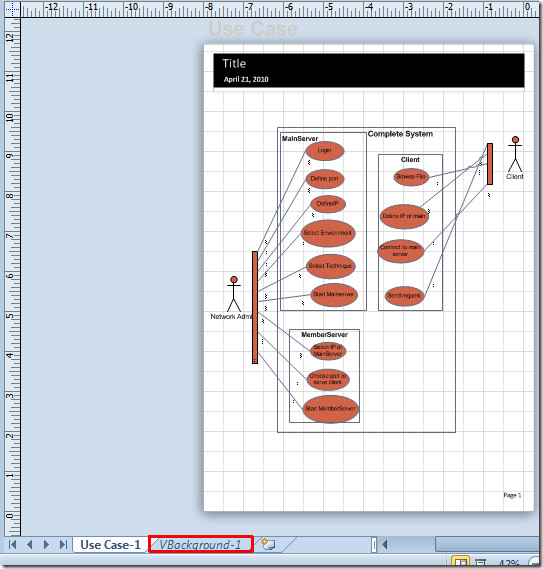543x569 pixels.
Task: Select the Login use case ellipse
Action: pos(324,151)
